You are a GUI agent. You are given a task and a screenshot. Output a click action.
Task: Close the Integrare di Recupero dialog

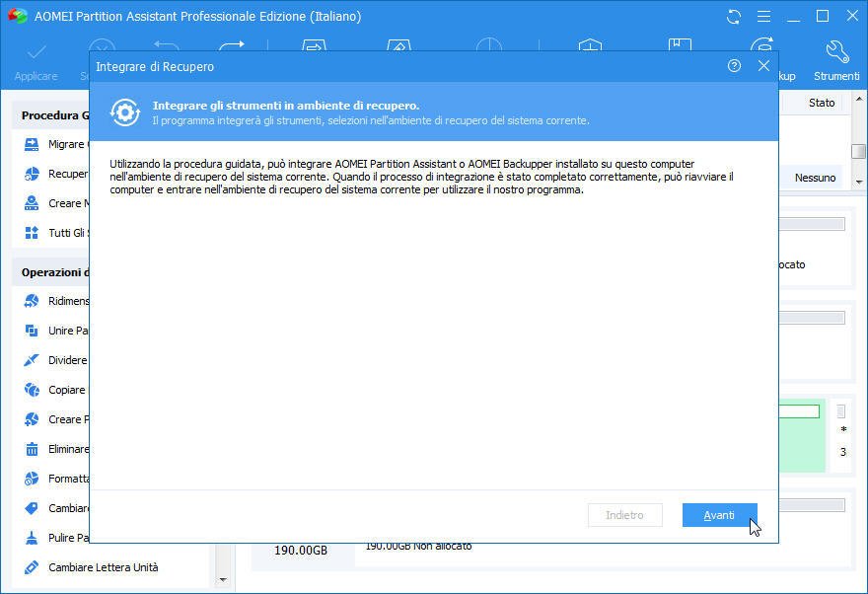click(763, 66)
